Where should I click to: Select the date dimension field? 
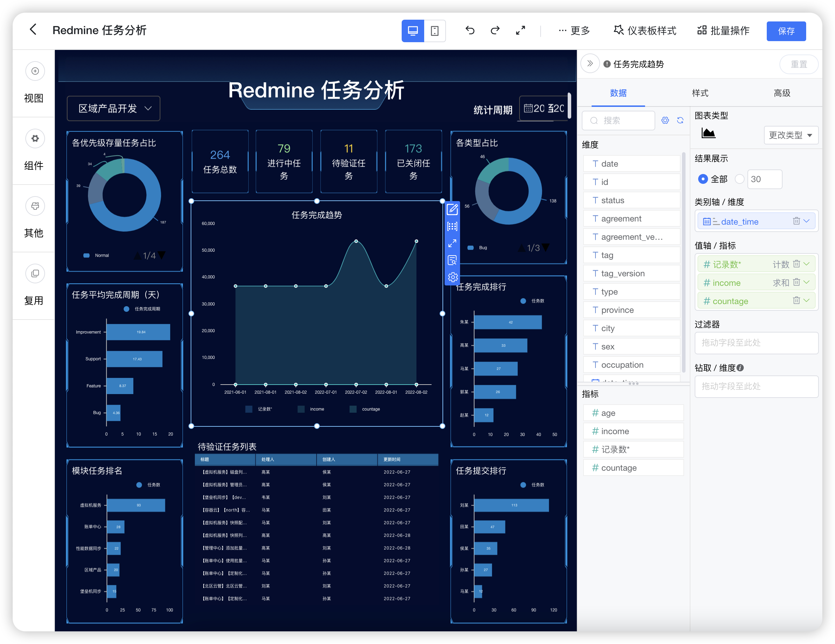click(632, 163)
